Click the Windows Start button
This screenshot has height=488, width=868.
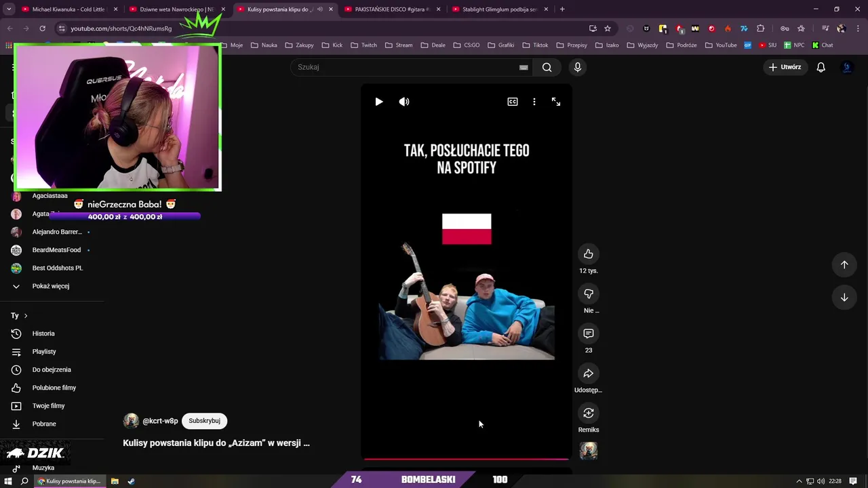coord(7,481)
